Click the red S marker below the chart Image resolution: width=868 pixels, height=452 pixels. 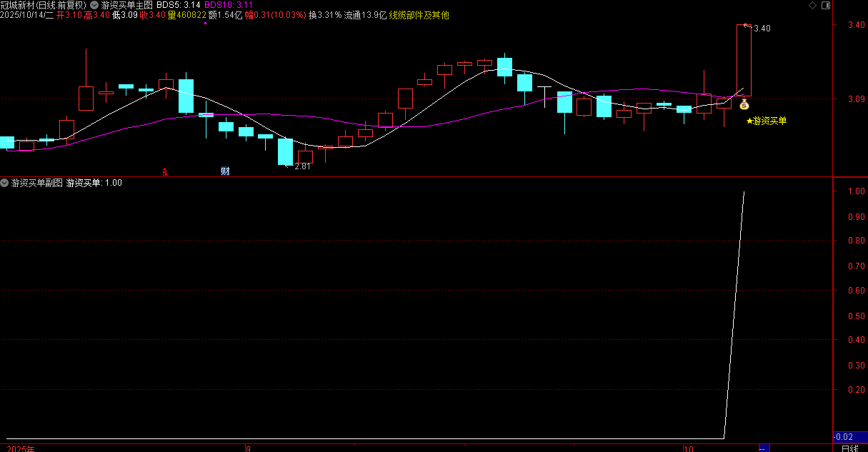164,171
